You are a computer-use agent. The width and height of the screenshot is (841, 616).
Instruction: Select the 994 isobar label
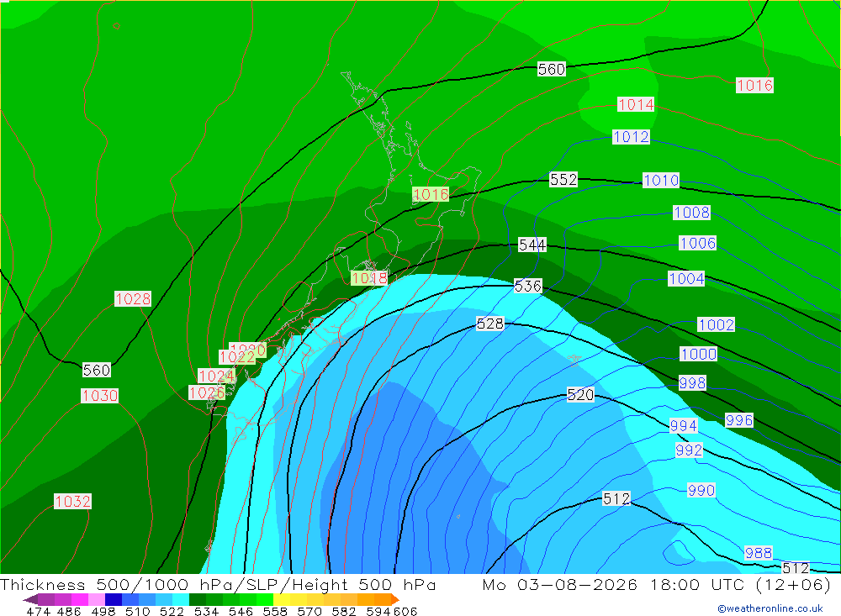[683, 426]
